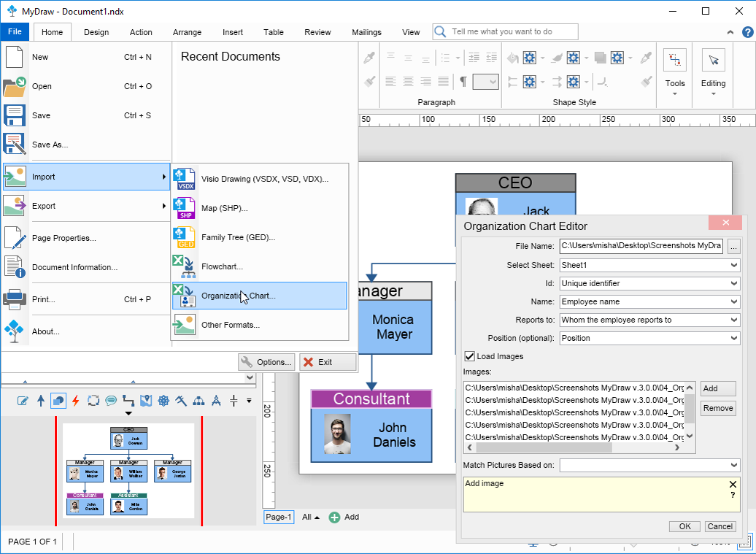Click the Add images button

click(x=718, y=388)
